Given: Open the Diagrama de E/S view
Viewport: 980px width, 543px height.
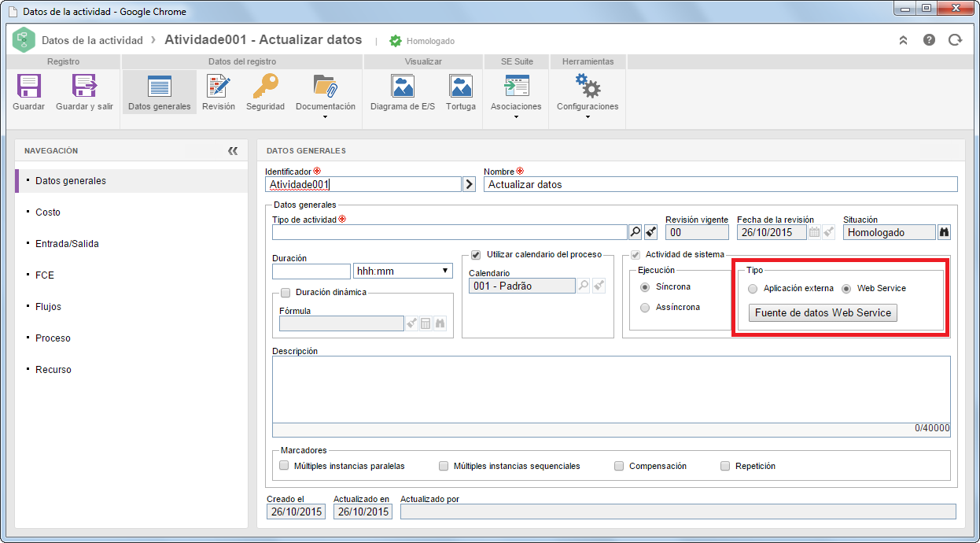Looking at the screenshot, I should click(403, 87).
